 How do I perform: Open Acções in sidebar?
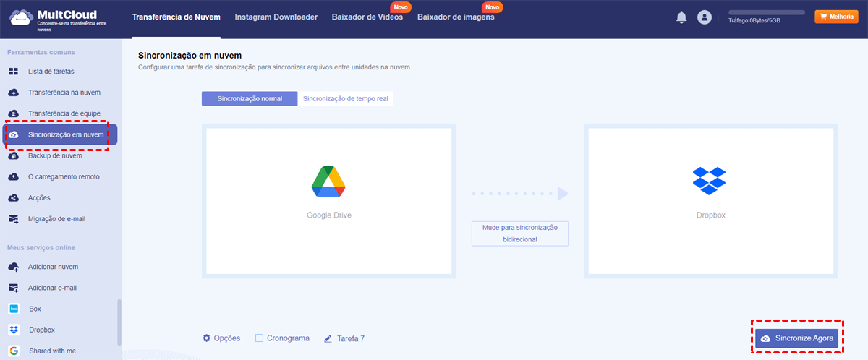[x=39, y=197]
